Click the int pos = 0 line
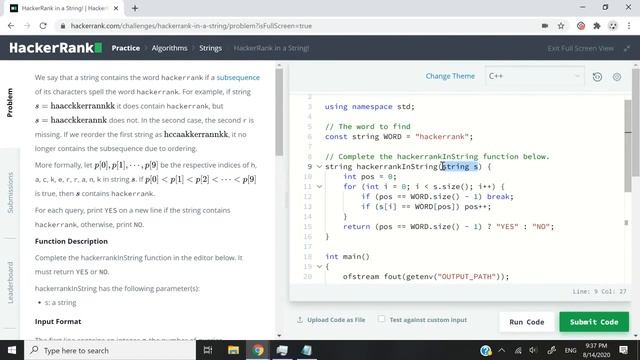The width and height of the screenshot is (640, 360). click(370, 177)
